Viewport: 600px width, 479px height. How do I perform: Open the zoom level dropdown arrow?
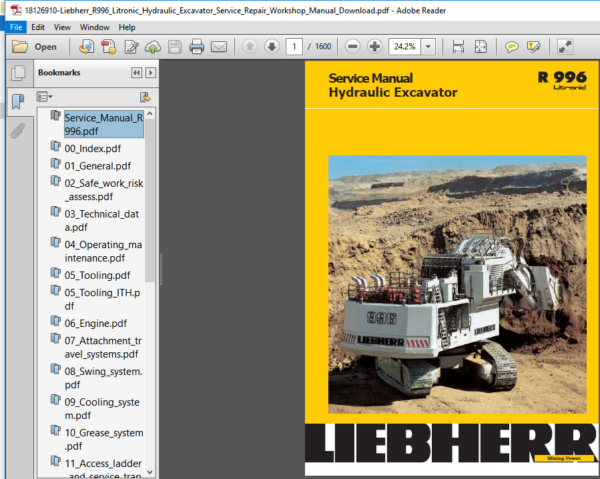pos(428,47)
